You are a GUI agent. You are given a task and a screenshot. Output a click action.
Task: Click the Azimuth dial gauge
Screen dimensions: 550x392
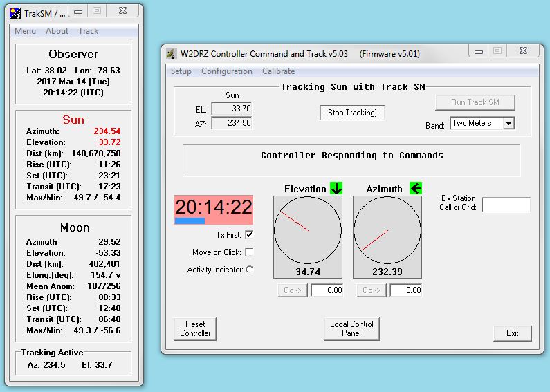[387, 230]
